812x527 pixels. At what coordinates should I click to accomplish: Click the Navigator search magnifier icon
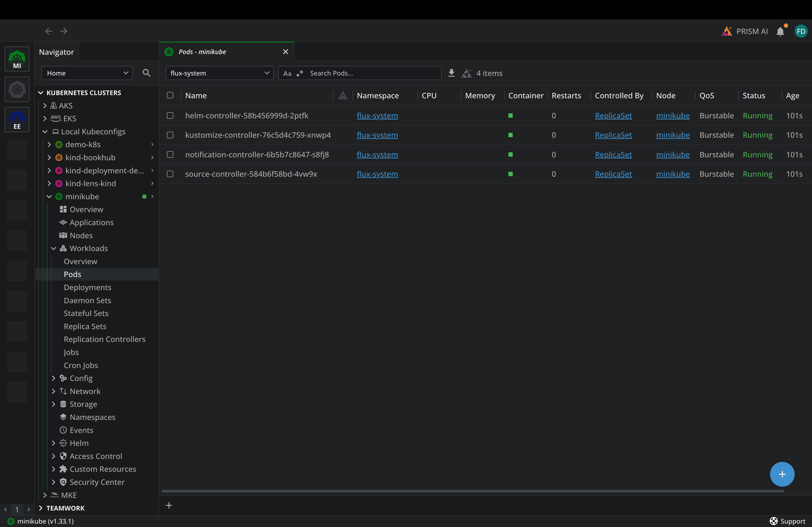click(146, 73)
